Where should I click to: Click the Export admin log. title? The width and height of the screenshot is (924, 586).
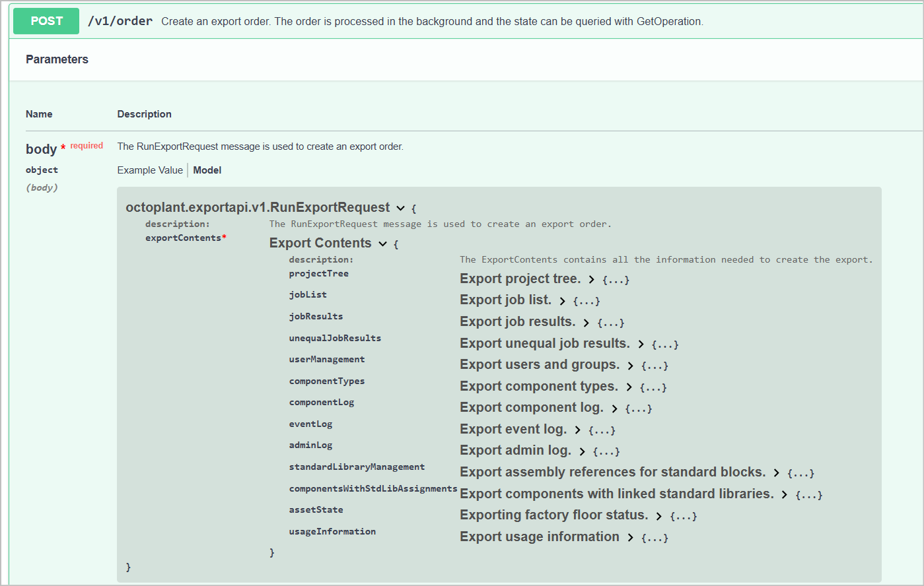tap(516, 450)
